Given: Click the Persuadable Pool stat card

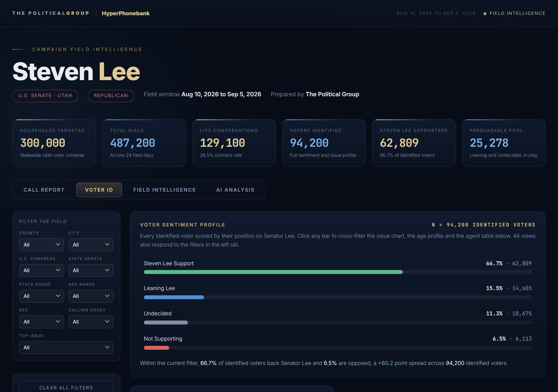Looking at the screenshot, I should click(x=504, y=143).
